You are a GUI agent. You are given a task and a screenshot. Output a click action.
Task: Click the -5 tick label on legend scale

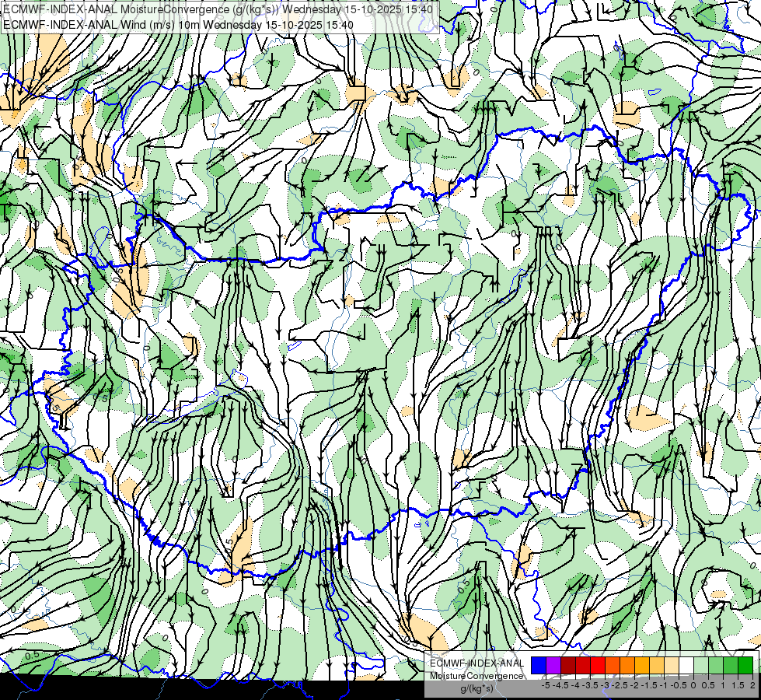coord(546,685)
